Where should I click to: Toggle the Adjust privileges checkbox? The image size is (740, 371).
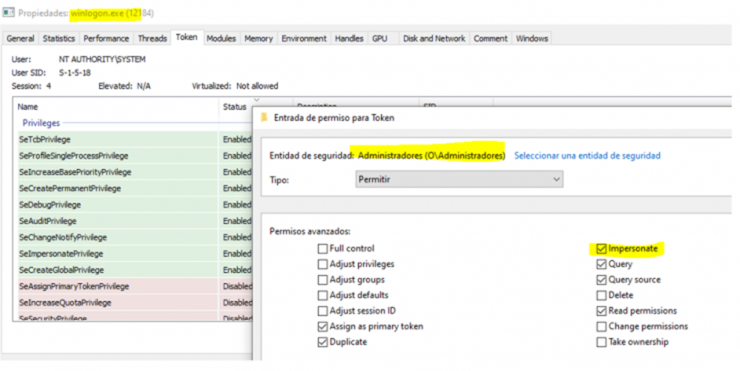[x=322, y=264]
